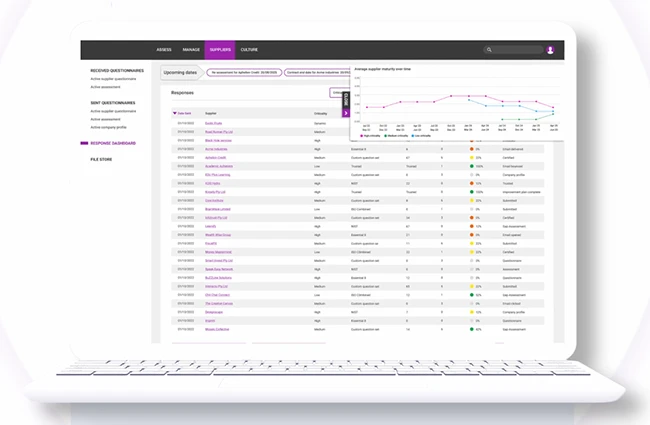Go to File Store in the sidebar
650x425 pixels.
(x=101, y=159)
